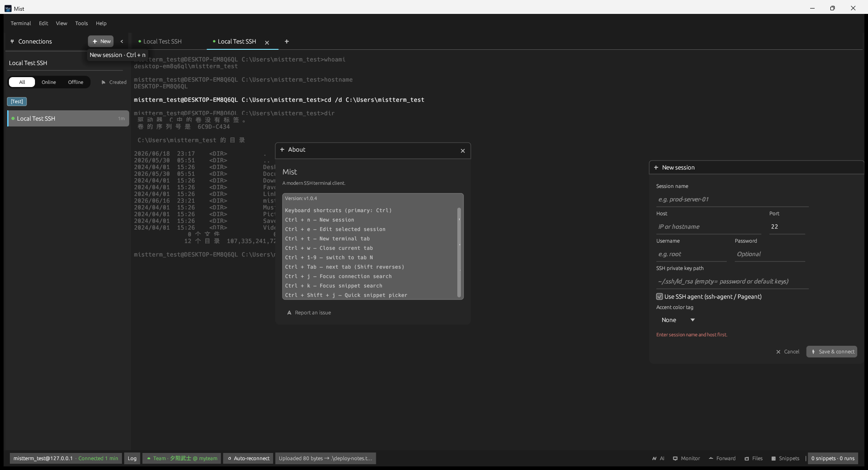868x470 pixels.
Task: Click the 0 snippets · 0 runs indicator
Action: [x=833, y=458]
